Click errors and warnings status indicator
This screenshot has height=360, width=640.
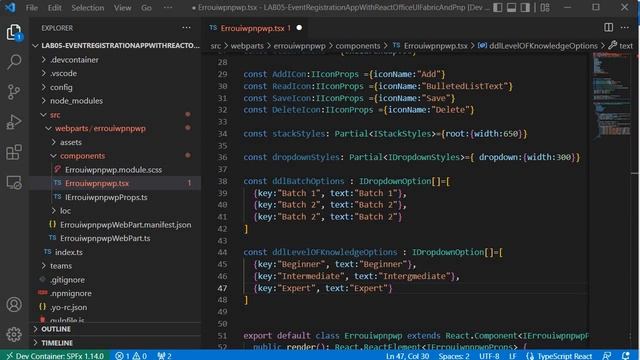[131, 356]
